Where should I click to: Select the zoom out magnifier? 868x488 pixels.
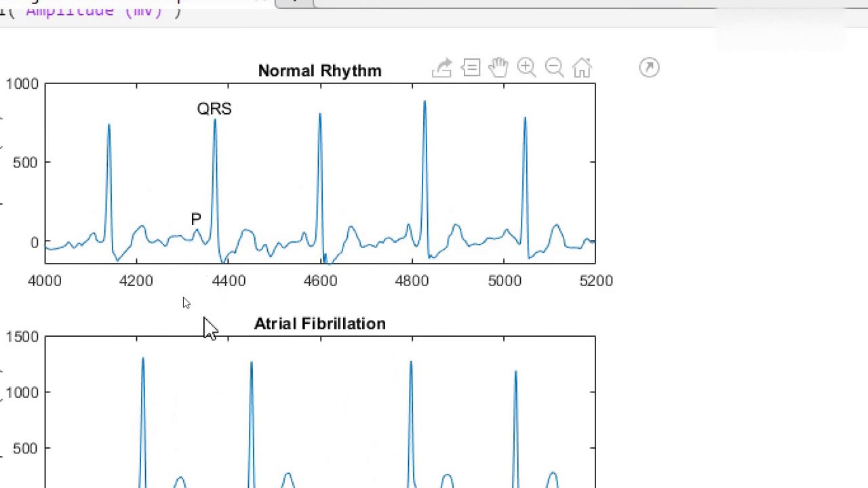click(554, 67)
